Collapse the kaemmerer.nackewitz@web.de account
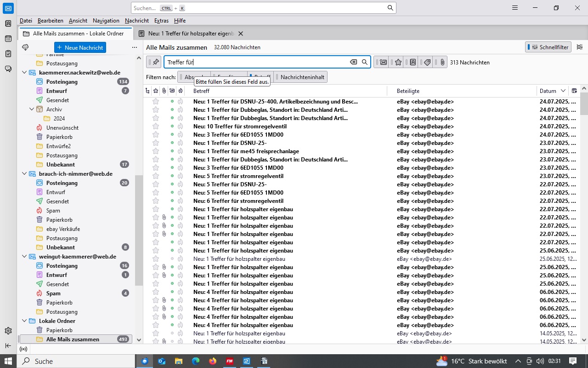The width and height of the screenshot is (588, 368). pos(24,73)
